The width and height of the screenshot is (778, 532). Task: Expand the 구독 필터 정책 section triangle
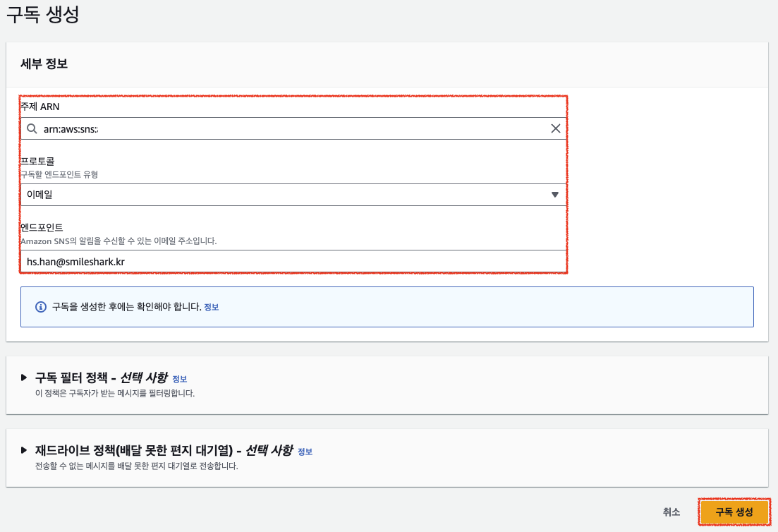[x=25, y=377]
